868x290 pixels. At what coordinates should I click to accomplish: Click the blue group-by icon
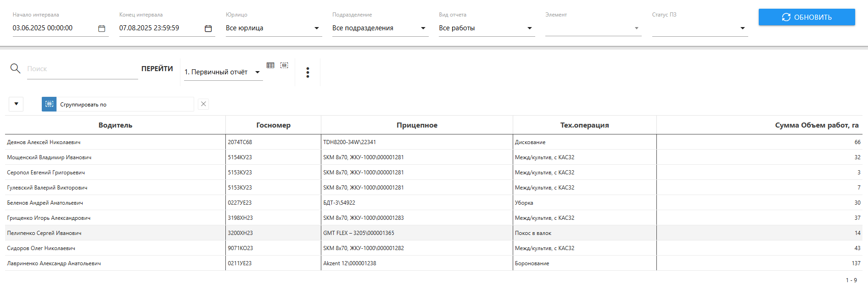[49, 104]
